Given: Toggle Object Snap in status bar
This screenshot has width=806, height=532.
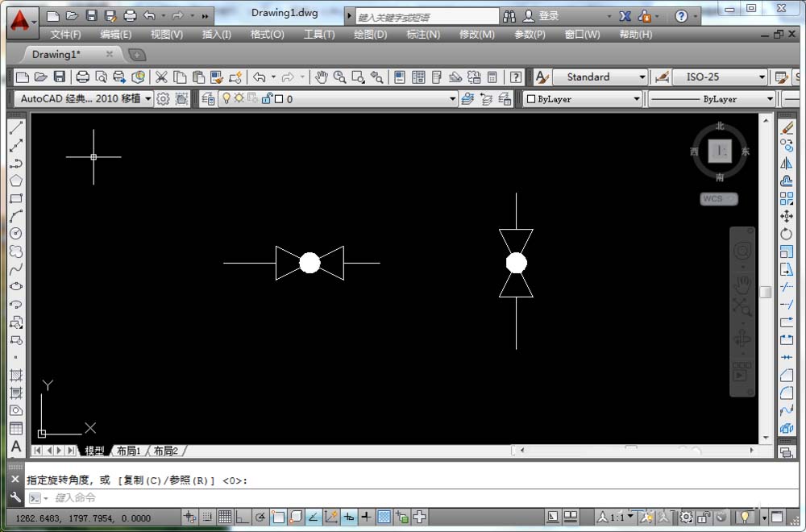Looking at the screenshot, I should pos(278,517).
